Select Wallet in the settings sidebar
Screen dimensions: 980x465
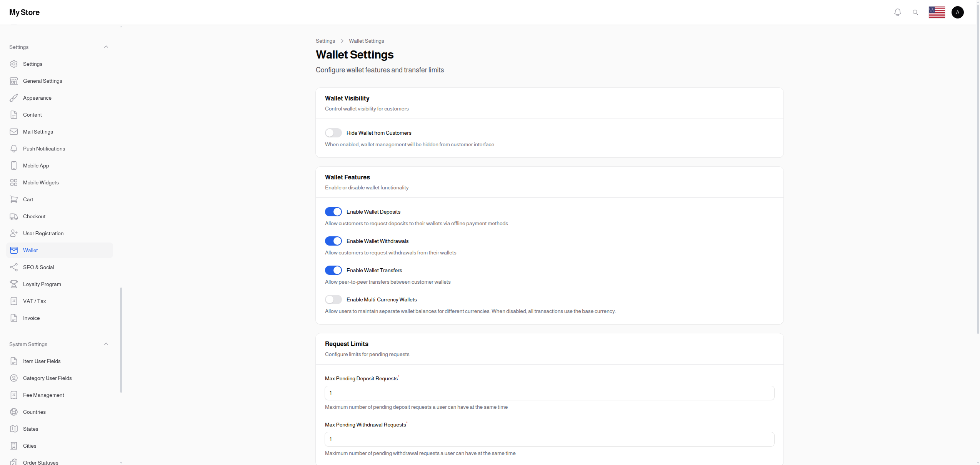click(31, 250)
